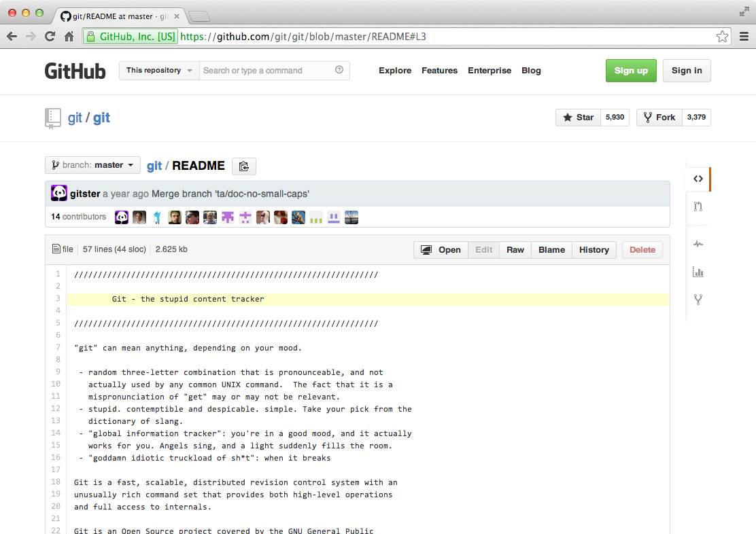Bookmark page with the star icon
756x534 pixels.
pos(722,37)
